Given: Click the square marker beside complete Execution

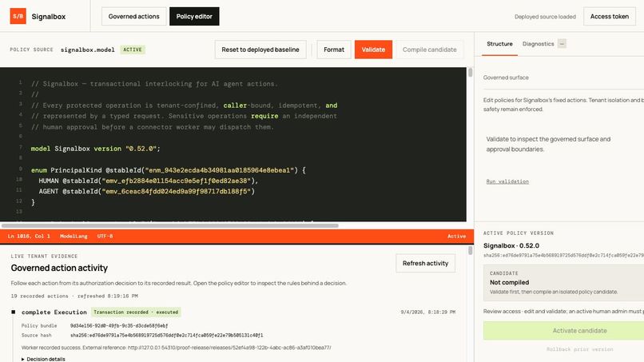Looking at the screenshot, I should pyautogui.click(x=14, y=312).
